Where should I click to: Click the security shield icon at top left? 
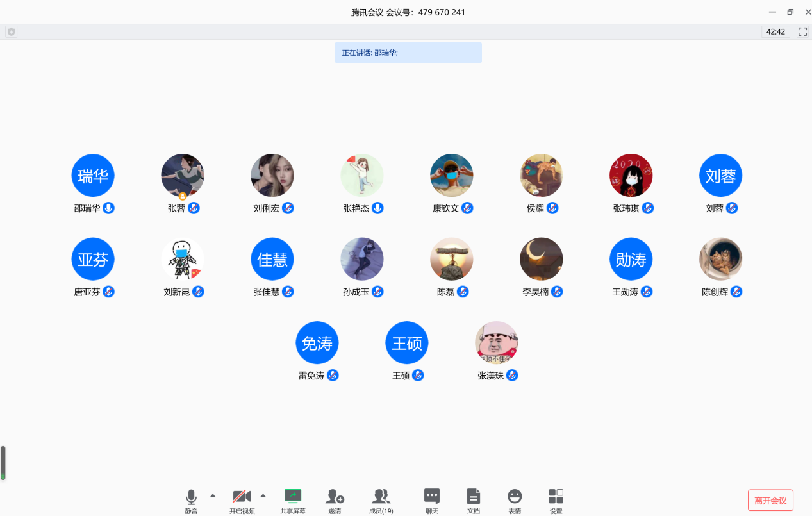tap(11, 31)
